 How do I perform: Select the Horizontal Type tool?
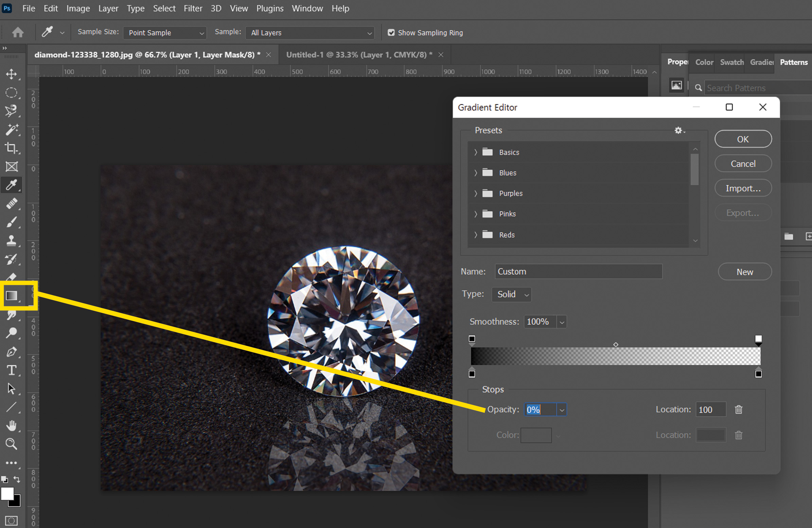[12, 370]
